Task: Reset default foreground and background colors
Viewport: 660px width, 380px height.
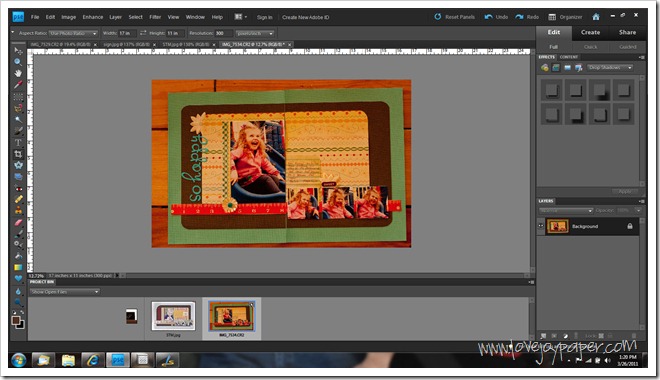Action: (x=15, y=313)
